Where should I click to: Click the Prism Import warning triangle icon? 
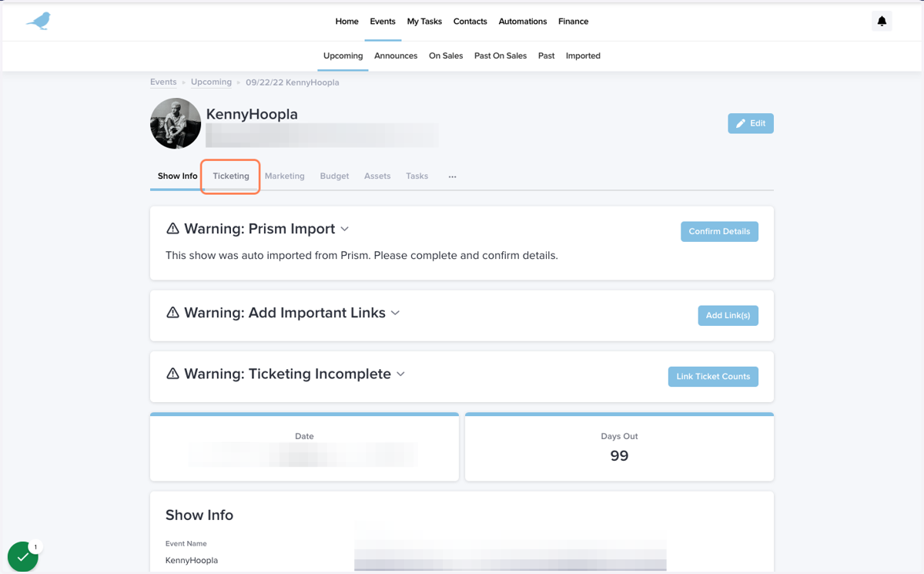[x=172, y=229]
